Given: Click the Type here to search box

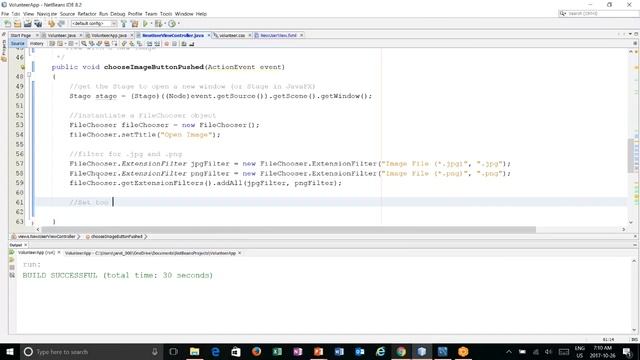Looking at the screenshot, I should (x=91, y=351).
